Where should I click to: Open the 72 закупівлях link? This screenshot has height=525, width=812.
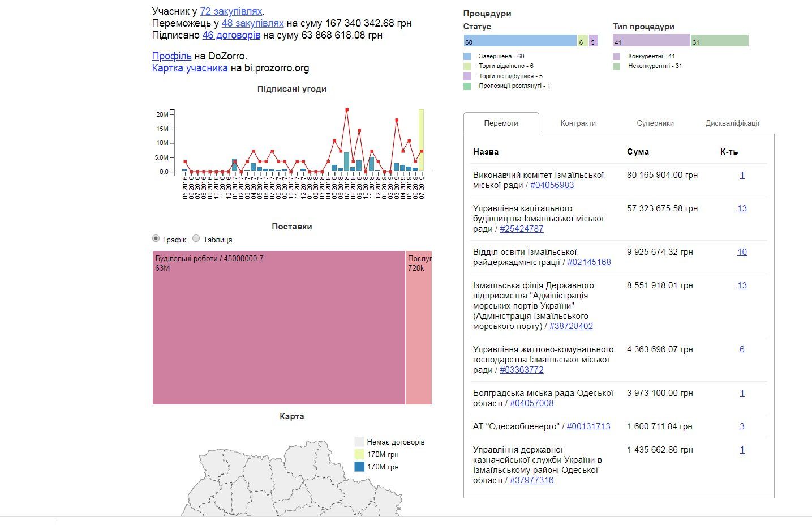coord(231,11)
